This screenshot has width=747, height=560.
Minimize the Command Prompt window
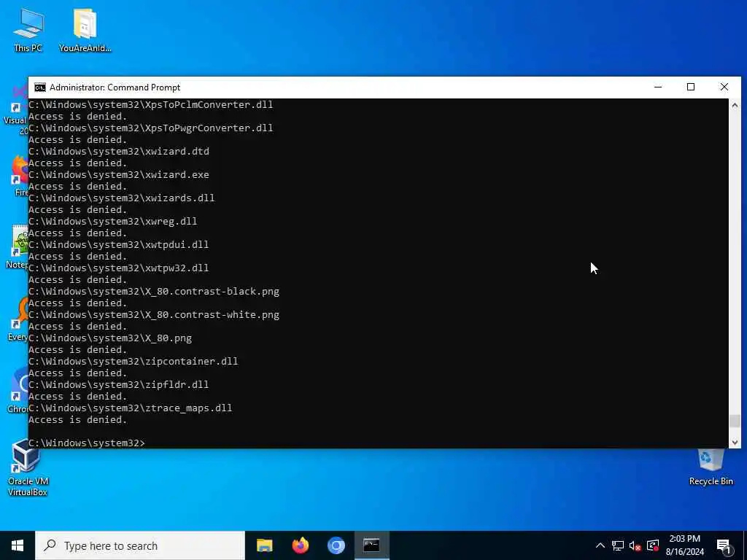[658, 87]
